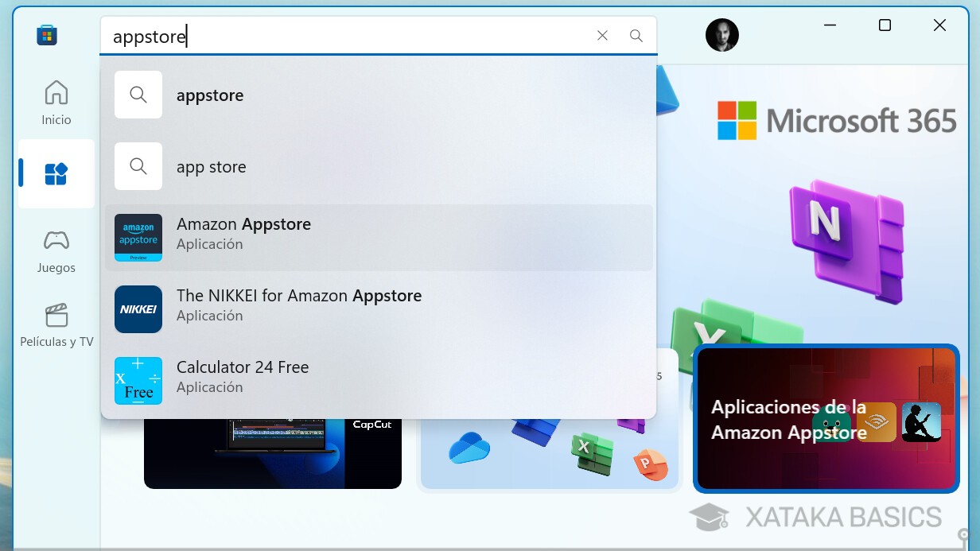Click the Microsoft 365 banner logo
The height and width of the screenshot is (551, 980).
[837, 121]
